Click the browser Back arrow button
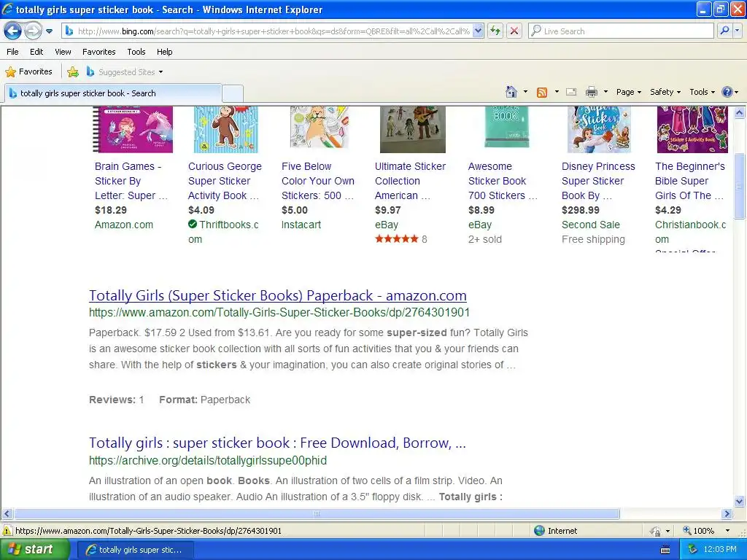The width and height of the screenshot is (747, 560). [13, 31]
